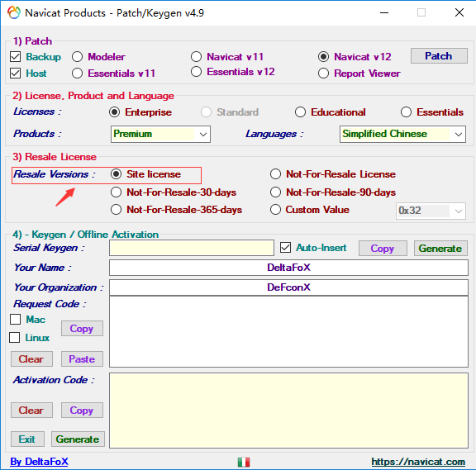476x470 pixels.
Task: Expand the Languages Simplified Chinese dropdown
Action: point(402,134)
